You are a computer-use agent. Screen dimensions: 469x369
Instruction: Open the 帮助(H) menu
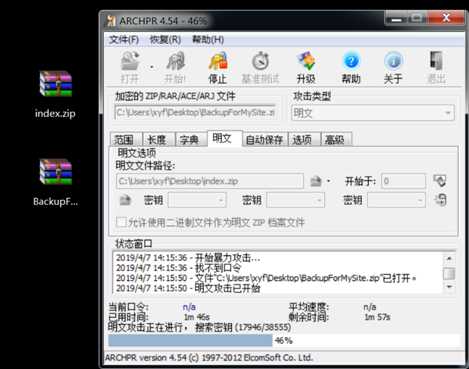point(208,40)
